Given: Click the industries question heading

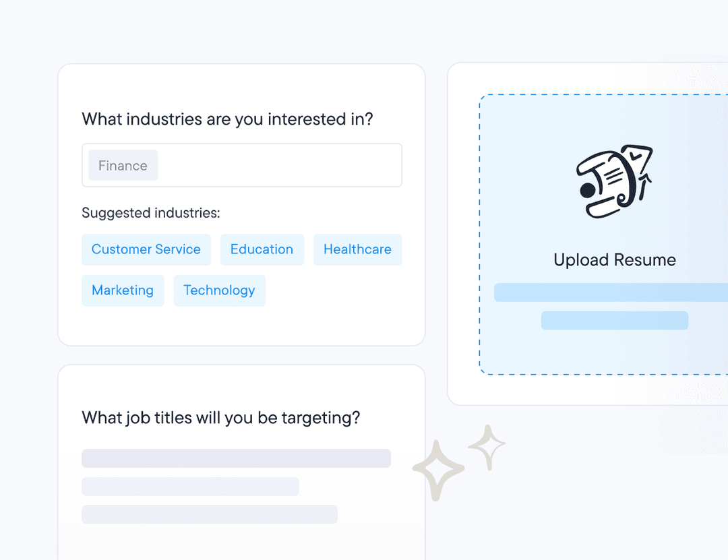Looking at the screenshot, I should point(227,119).
